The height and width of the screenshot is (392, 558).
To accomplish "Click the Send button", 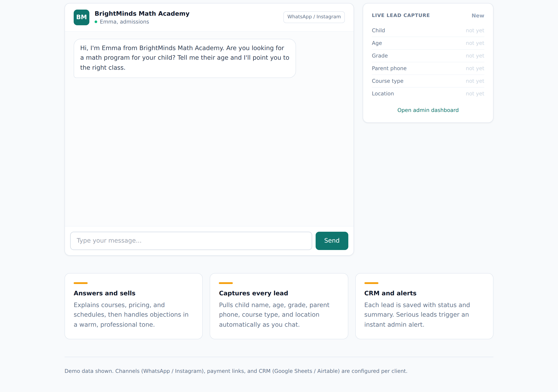I will tap(332, 241).
